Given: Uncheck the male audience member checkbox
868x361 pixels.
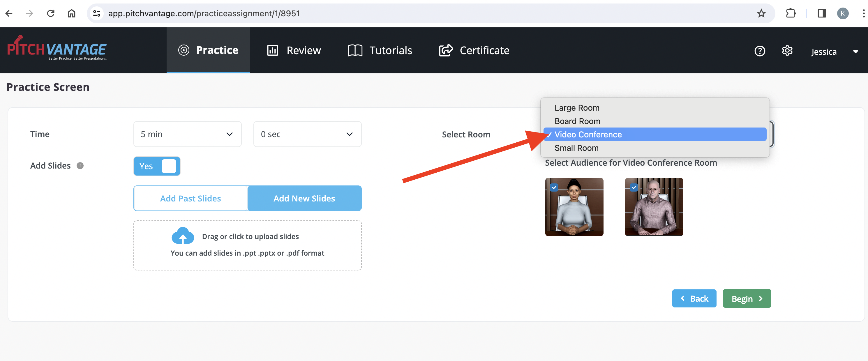Looking at the screenshot, I should click(x=634, y=187).
